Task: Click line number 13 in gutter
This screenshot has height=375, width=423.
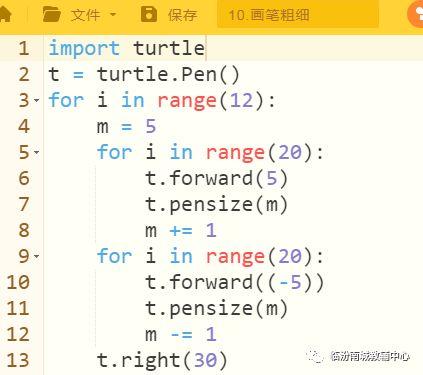Action: (18, 360)
